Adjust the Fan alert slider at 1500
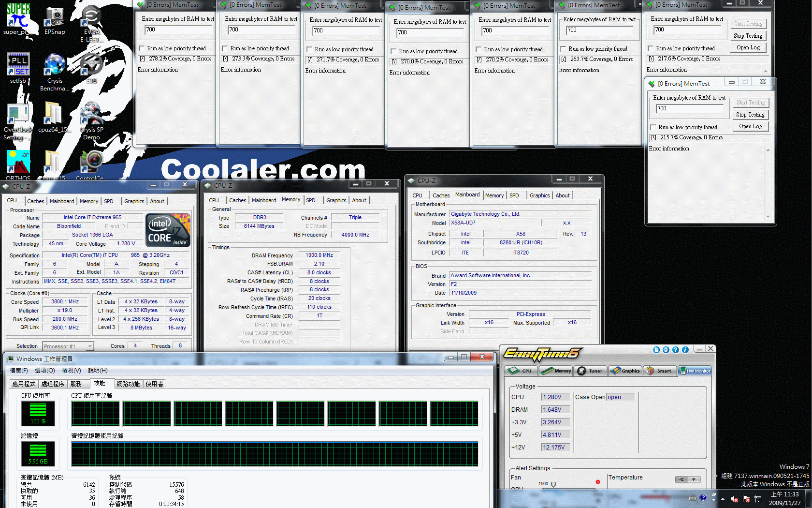 (553, 484)
